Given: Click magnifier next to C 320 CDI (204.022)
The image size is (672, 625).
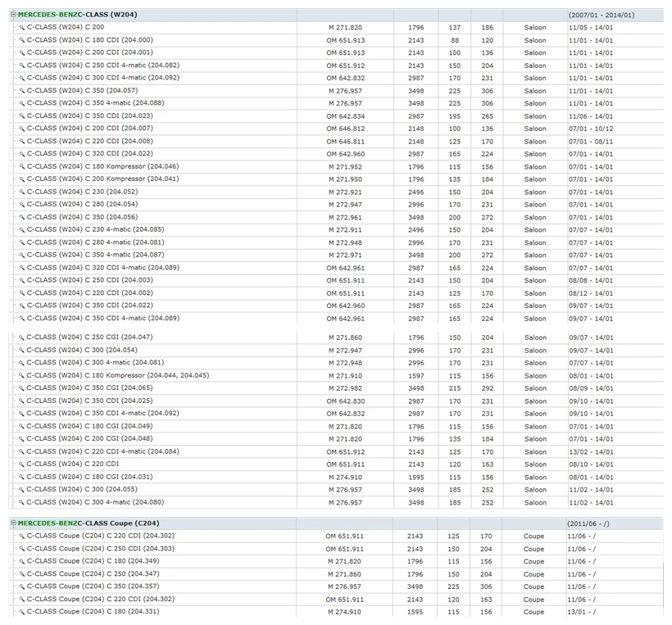Looking at the screenshot, I should point(22,154).
